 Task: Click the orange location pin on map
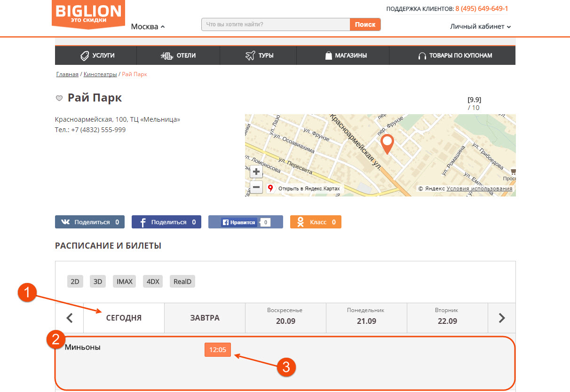[387, 143]
